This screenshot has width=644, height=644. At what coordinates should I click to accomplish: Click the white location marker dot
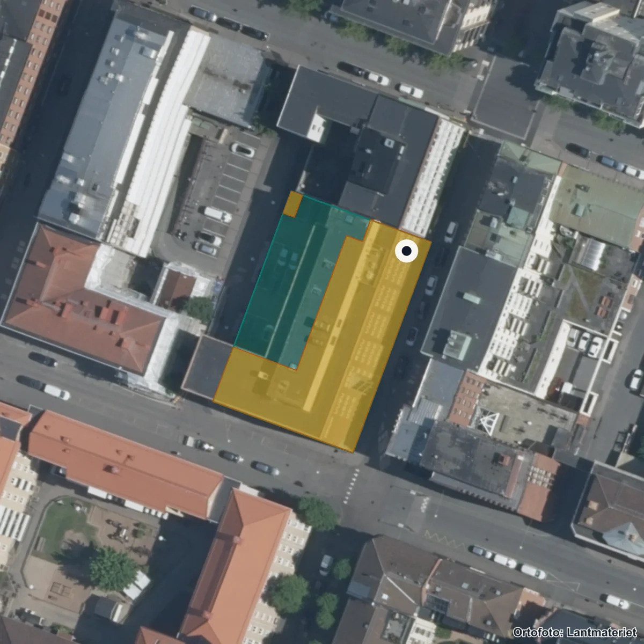click(407, 251)
